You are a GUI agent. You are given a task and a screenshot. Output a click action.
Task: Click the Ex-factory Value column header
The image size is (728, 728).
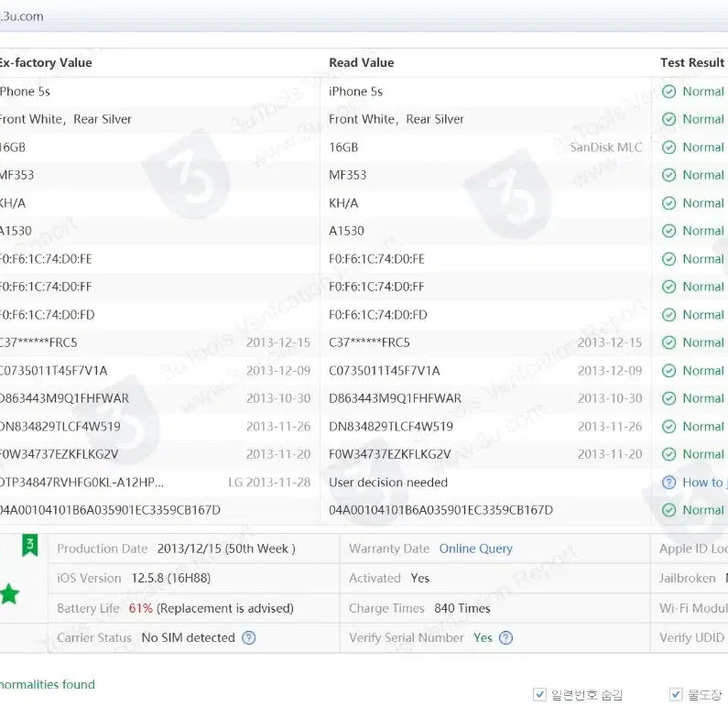(46, 62)
